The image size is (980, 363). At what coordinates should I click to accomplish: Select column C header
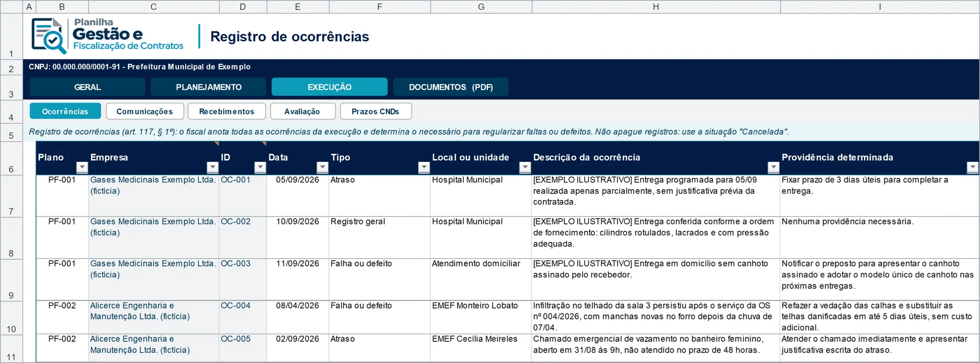coord(154,7)
